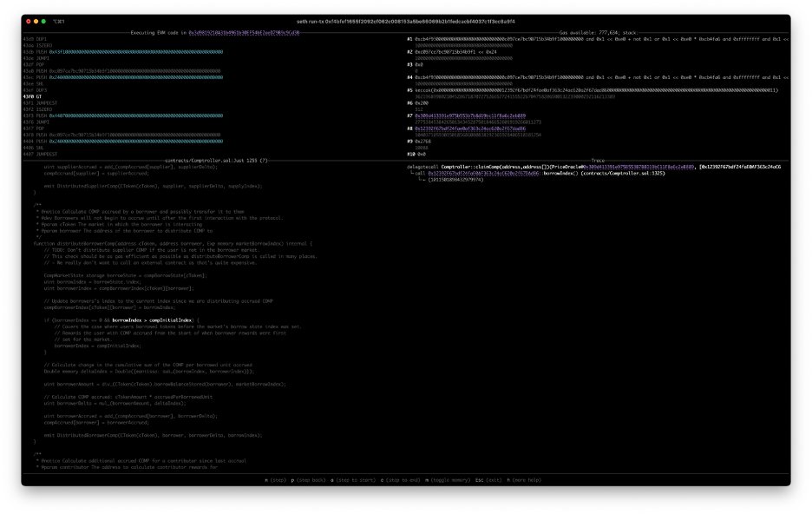Select the '43f2 ISZERO' opcode line
The width and height of the screenshot is (812, 514).
pos(37,109)
